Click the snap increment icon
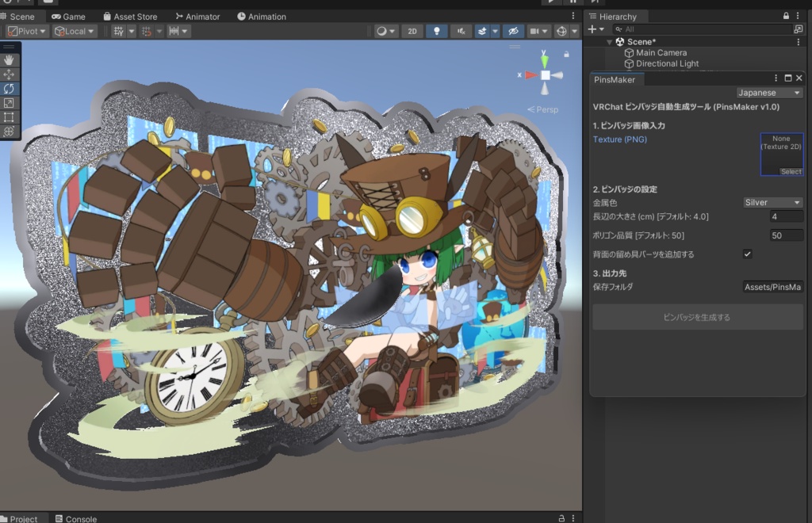The height and width of the screenshot is (523, 812). pyautogui.click(x=174, y=31)
